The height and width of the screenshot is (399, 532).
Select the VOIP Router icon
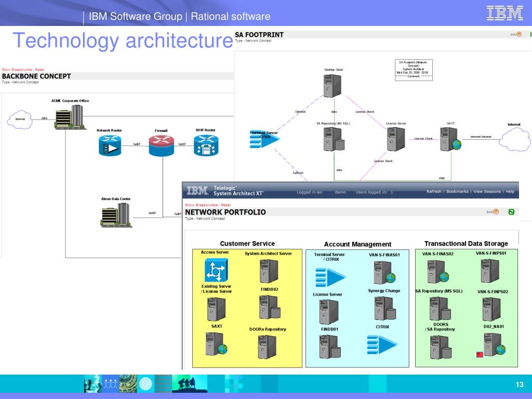(x=206, y=145)
